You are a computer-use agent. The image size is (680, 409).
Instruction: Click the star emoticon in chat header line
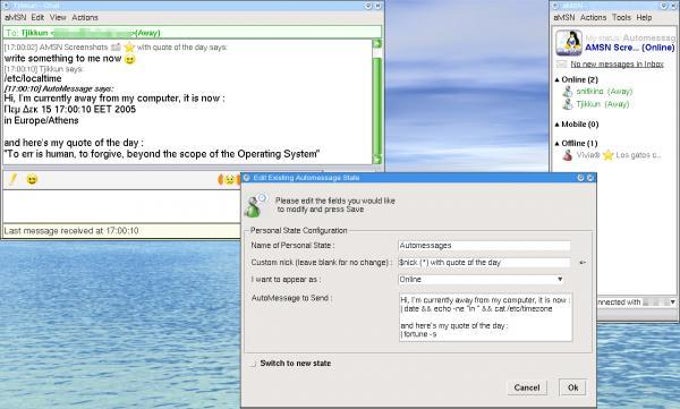click(x=129, y=47)
